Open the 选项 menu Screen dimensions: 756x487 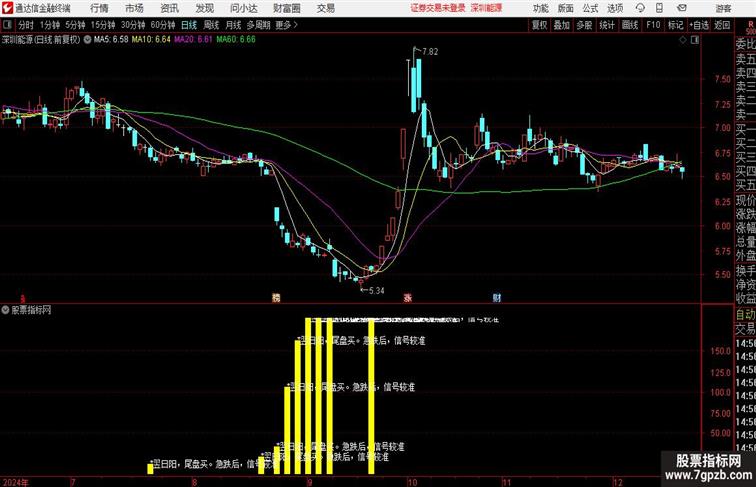click(615, 8)
